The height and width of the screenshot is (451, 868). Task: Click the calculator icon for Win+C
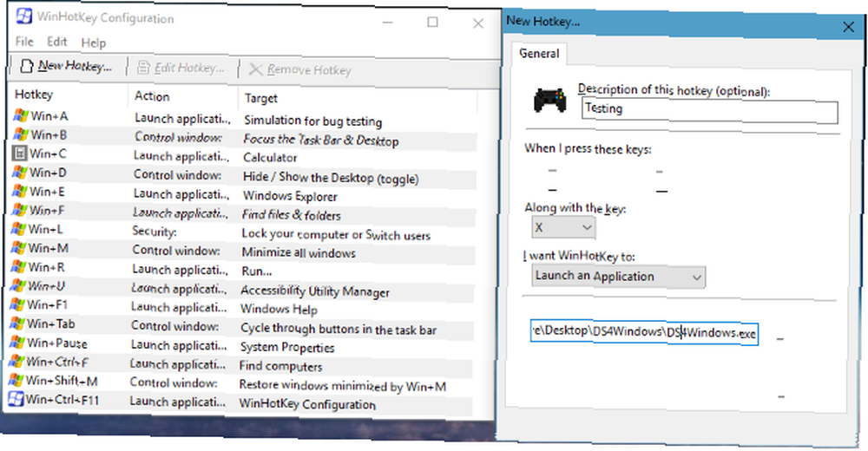[x=20, y=154]
